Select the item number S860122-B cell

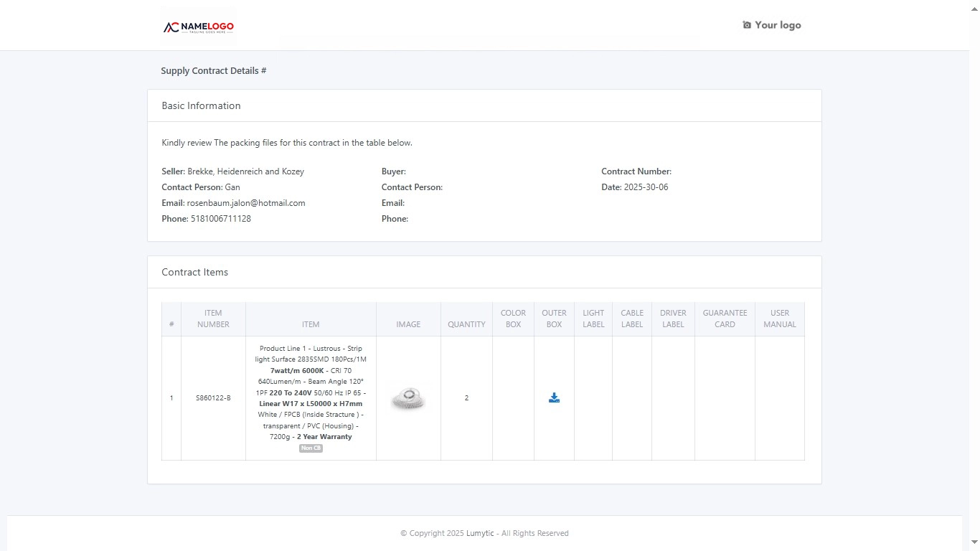pyautogui.click(x=213, y=397)
